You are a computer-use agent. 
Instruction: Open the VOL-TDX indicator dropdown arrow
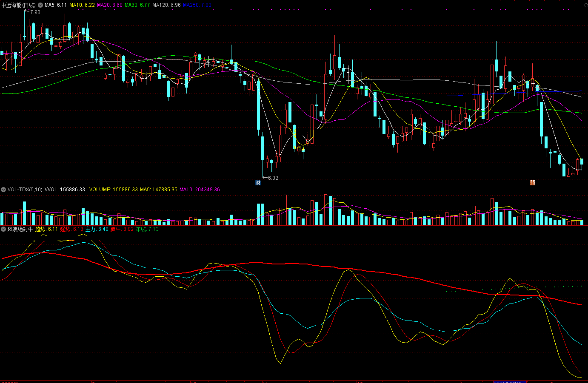3,190
